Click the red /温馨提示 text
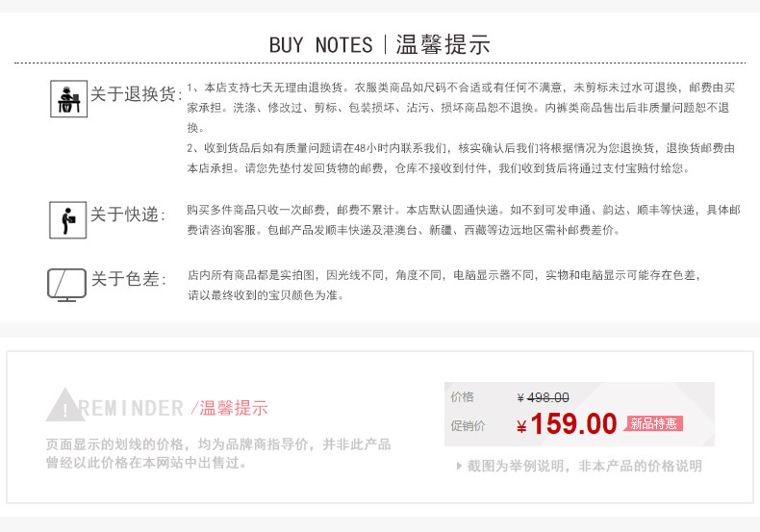This screenshot has height=532, width=760. [230, 408]
